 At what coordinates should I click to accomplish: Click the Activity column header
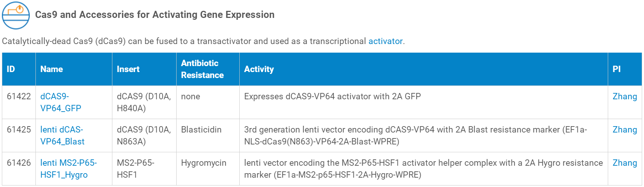pyautogui.click(x=259, y=69)
